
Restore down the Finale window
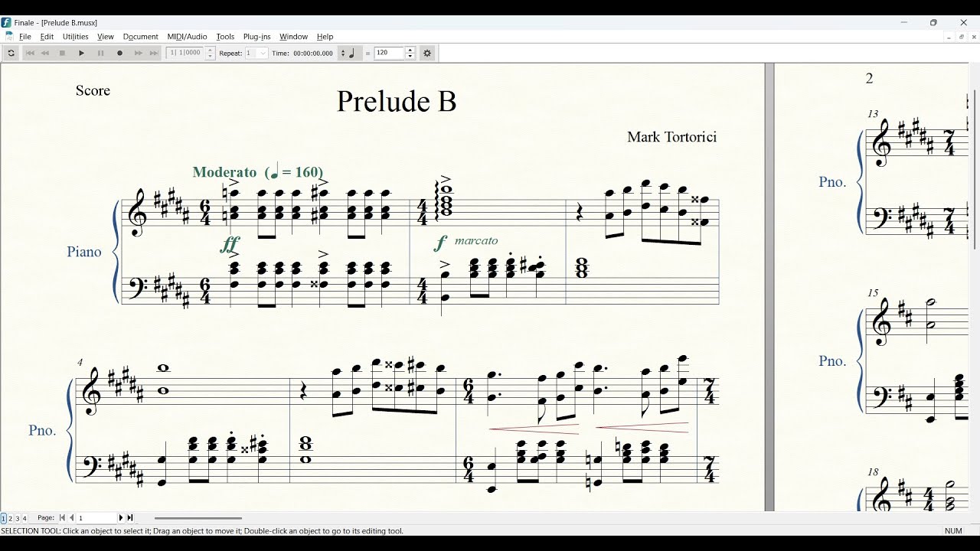tap(933, 22)
